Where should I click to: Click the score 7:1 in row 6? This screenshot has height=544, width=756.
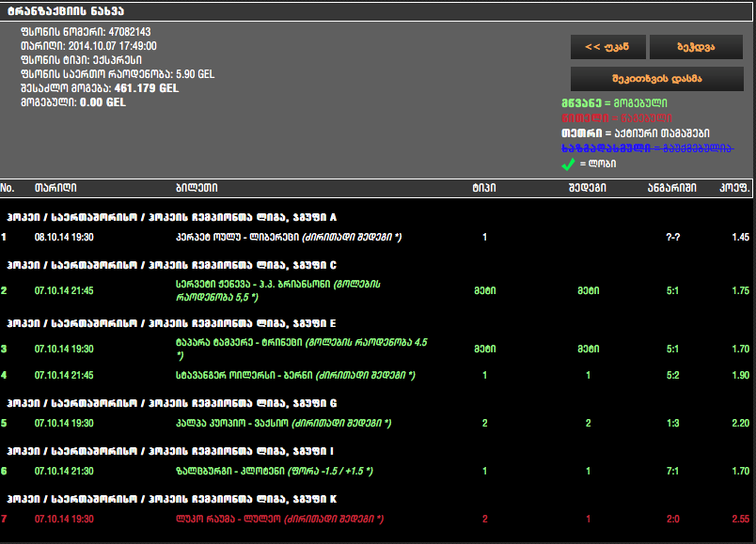pyautogui.click(x=672, y=472)
